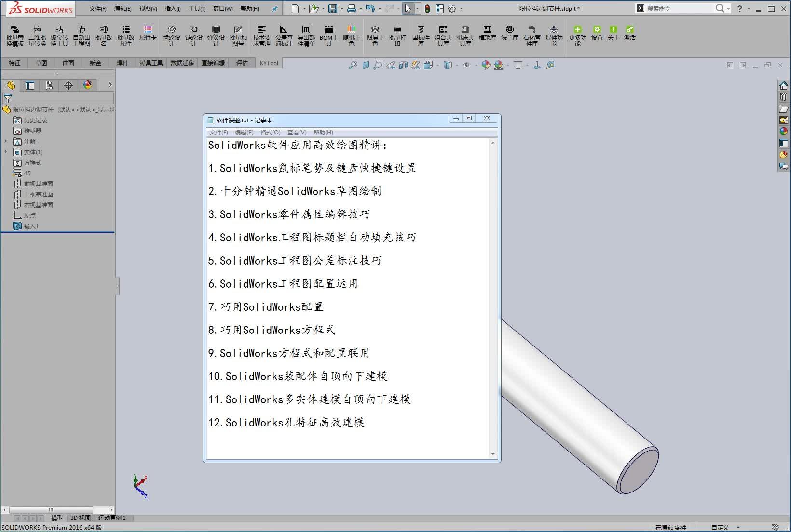The height and width of the screenshot is (532, 791).
Task: Launch the 齿轮设计 tool
Action: (x=171, y=36)
